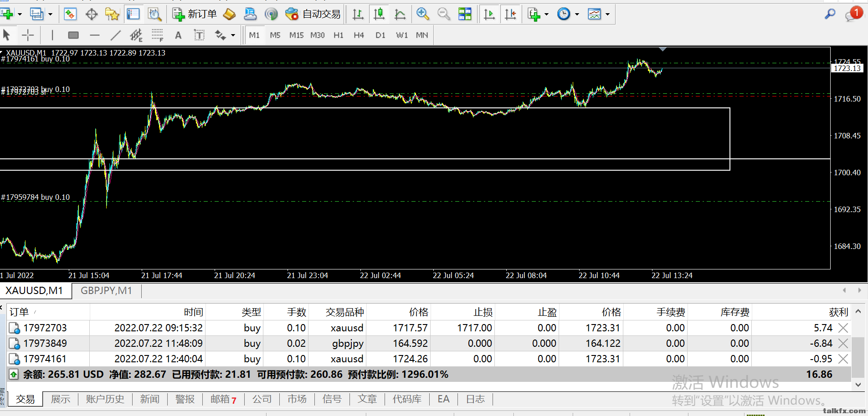Expand the new chart dropdown arrow

(20, 14)
